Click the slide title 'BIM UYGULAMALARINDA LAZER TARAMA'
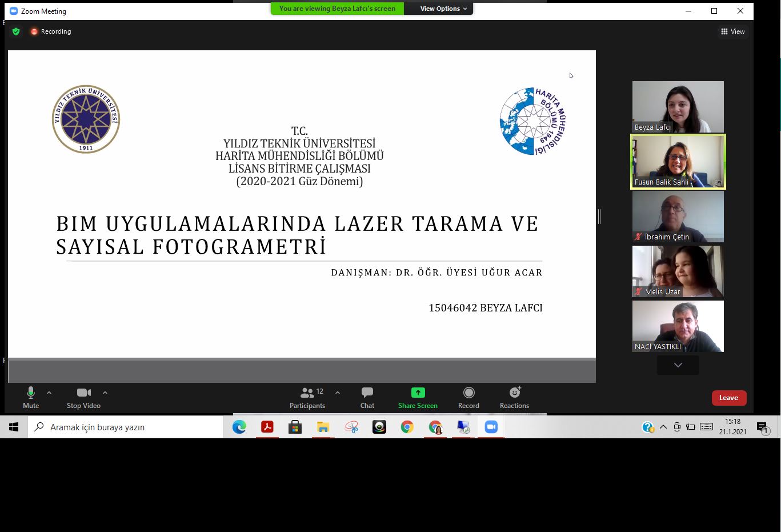781x532 pixels. tap(297, 235)
